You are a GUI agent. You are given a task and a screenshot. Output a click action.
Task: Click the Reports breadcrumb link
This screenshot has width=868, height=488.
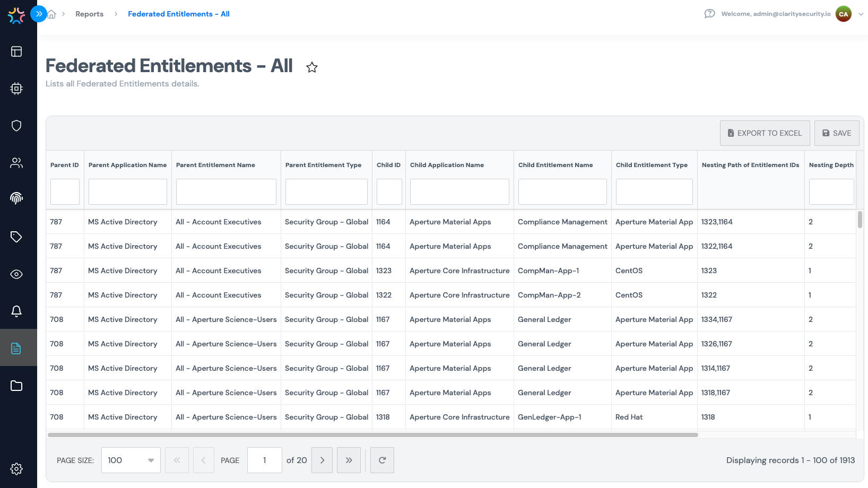pos(89,14)
